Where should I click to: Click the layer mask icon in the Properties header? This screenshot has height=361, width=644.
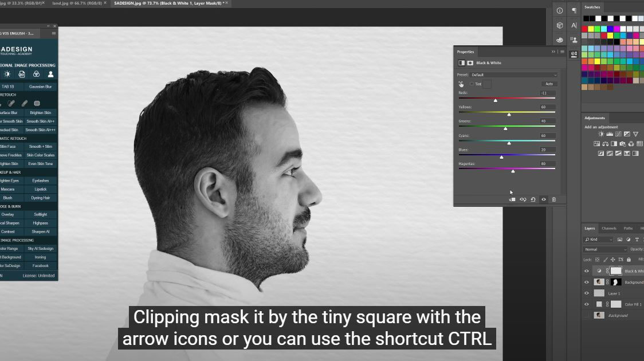point(470,63)
